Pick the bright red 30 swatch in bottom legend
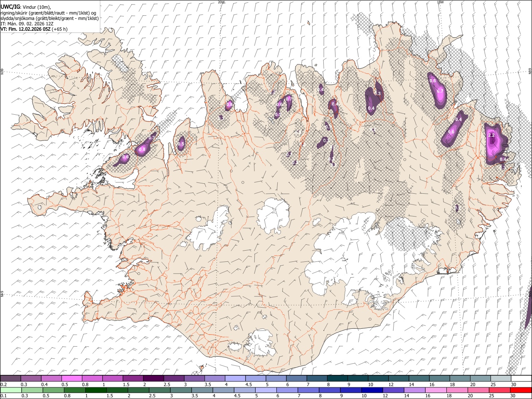Viewport: 532px width, 399px height. [x=520, y=390]
